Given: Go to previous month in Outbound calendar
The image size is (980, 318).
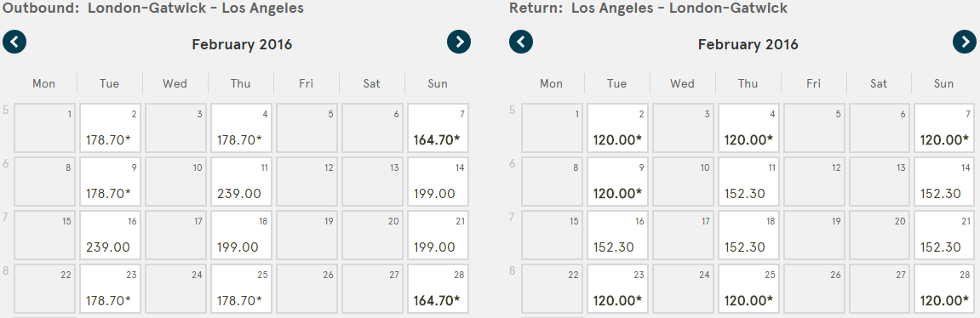Looking at the screenshot, I should click(x=14, y=42).
